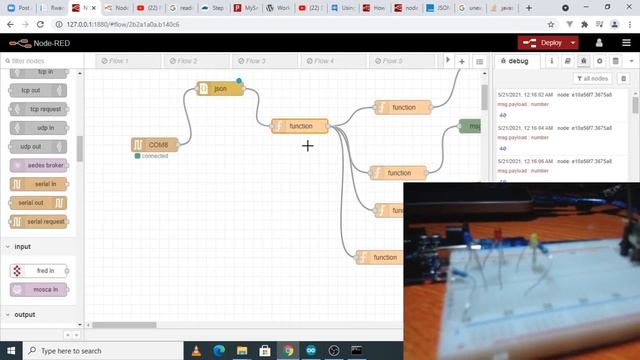Select the serial out palette node
The height and width of the screenshot is (360, 640).
click(38, 203)
